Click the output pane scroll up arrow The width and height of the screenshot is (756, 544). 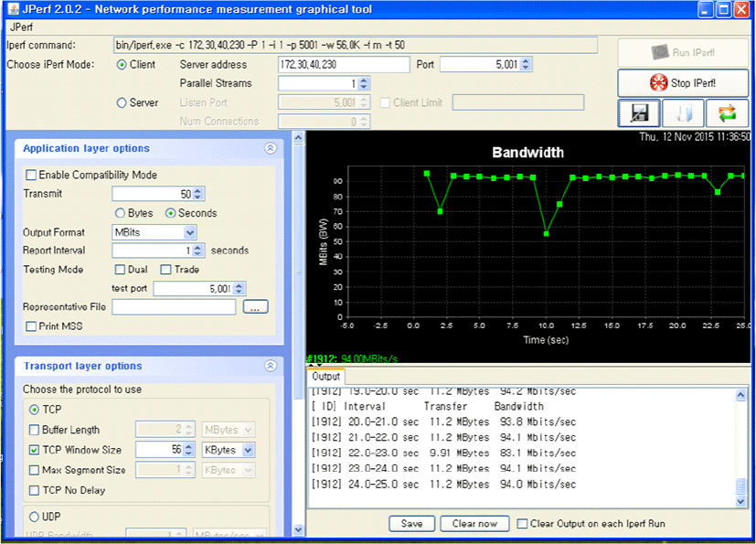741,395
